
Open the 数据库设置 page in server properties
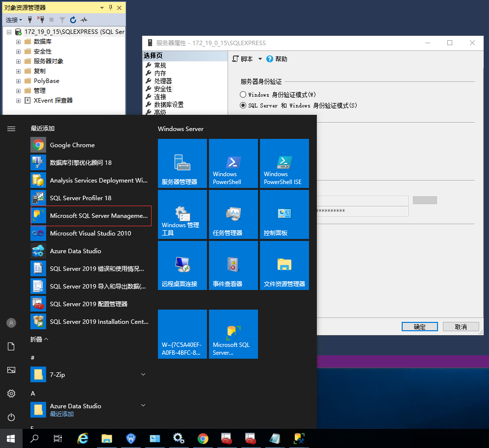pos(169,105)
